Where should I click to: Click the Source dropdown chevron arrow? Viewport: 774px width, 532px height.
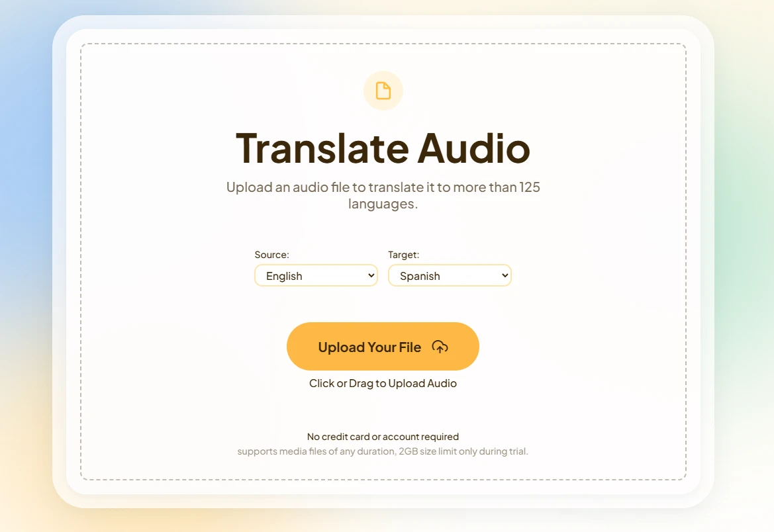(371, 275)
